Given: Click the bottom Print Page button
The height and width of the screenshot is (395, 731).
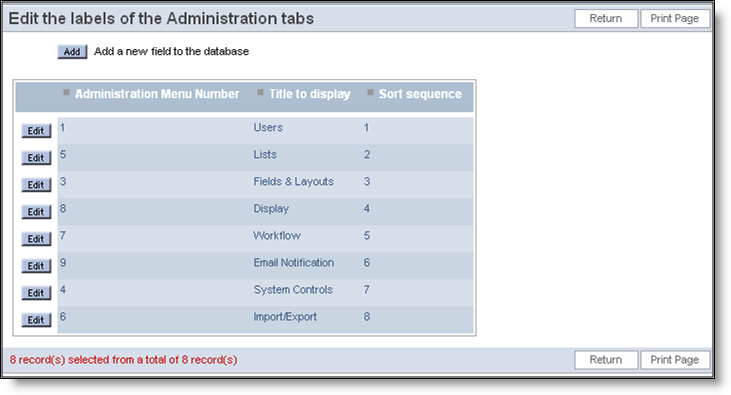Looking at the screenshot, I should coord(675,360).
